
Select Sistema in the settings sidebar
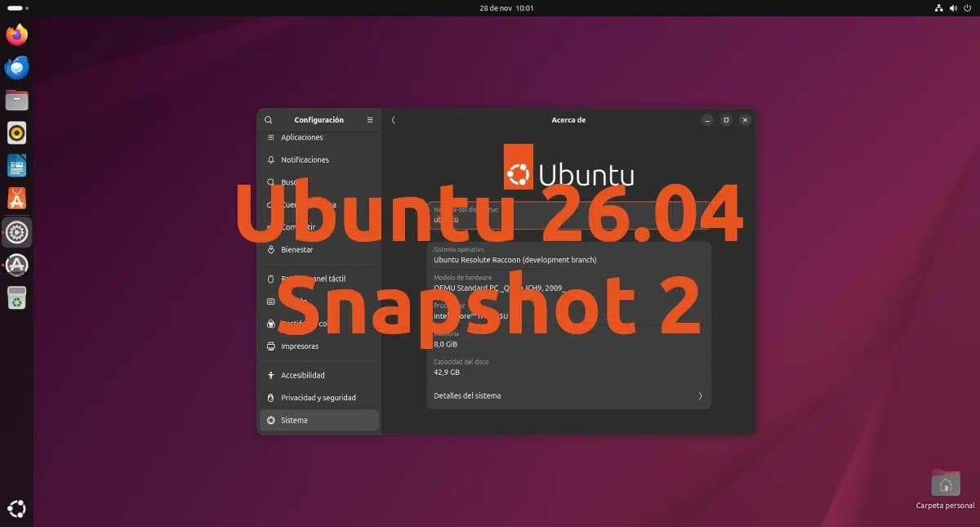click(294, 420)
